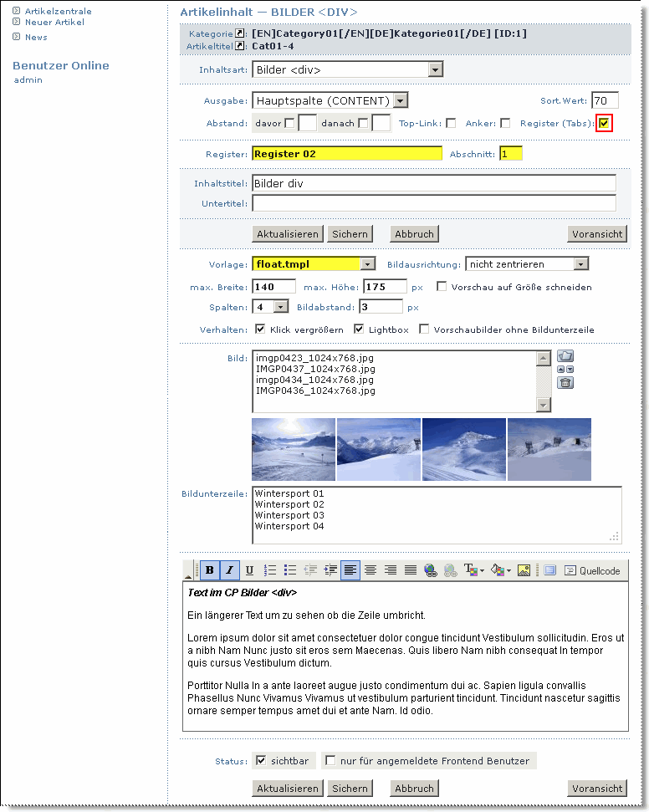649x812 pixels.
Task: Insert a numbered list
Action: pos(270,570)
